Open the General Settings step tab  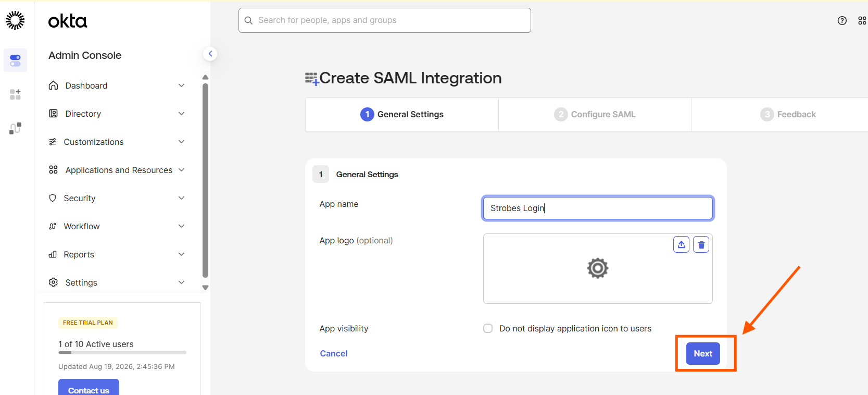[x=402, y=115]
